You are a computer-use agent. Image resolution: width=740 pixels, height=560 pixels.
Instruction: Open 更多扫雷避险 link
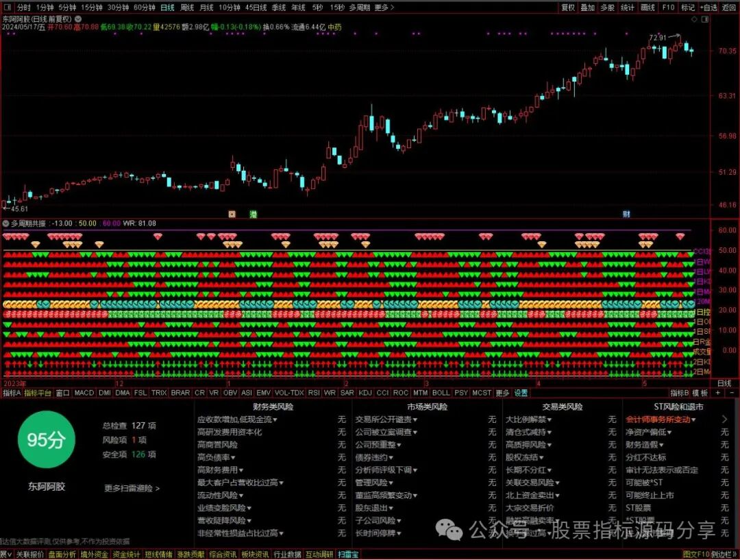tap(132, 488)
